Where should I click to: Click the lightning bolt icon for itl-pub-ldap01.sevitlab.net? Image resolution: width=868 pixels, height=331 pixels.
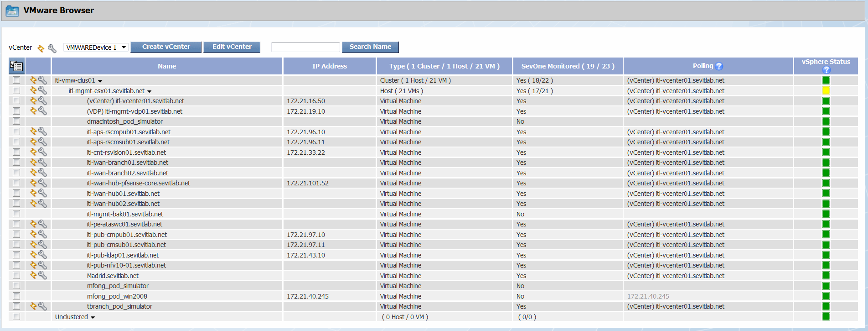[x=33, y=255]
